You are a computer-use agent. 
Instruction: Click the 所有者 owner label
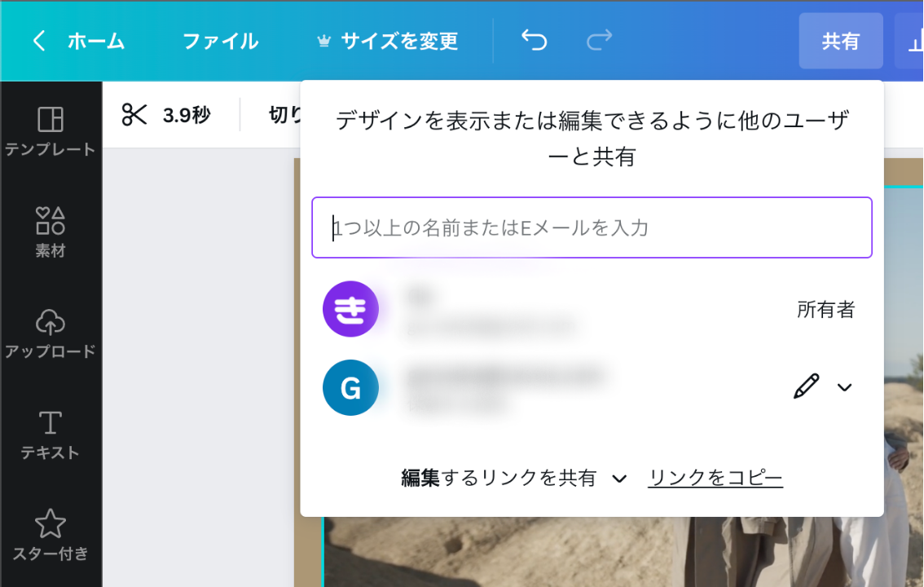pyautogui.click(x=825, y=310)
